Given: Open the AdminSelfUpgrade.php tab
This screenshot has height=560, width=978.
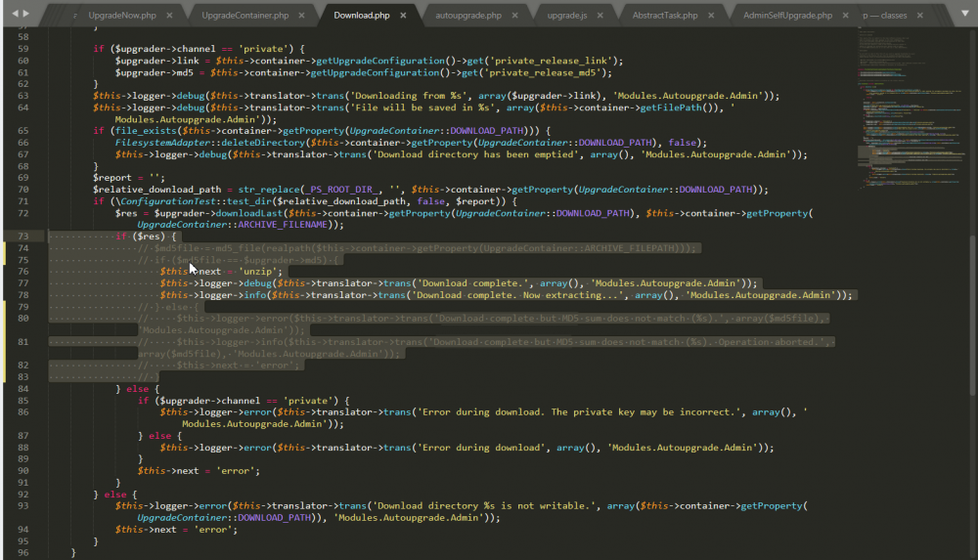Looking at the screenshot, I should [x=787, y=16].
